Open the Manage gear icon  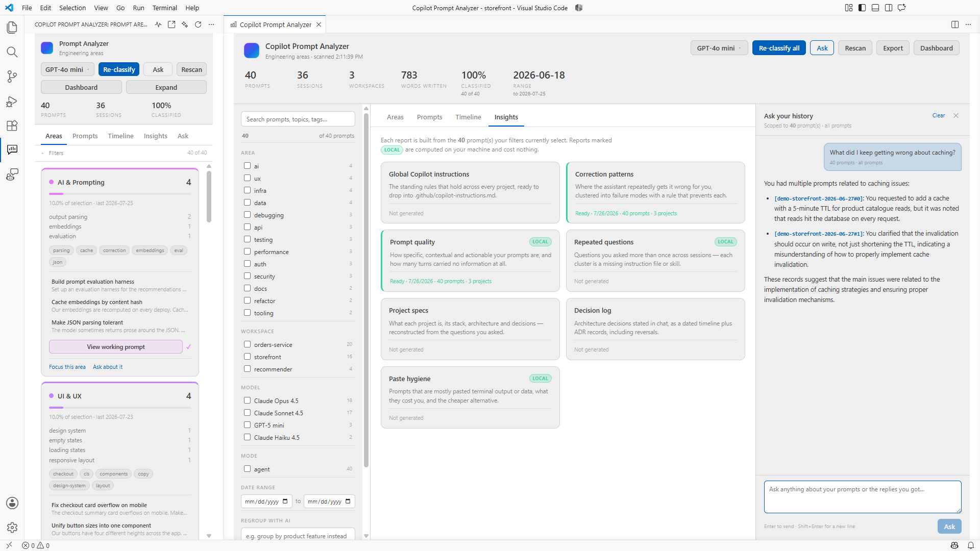[12, 528]
